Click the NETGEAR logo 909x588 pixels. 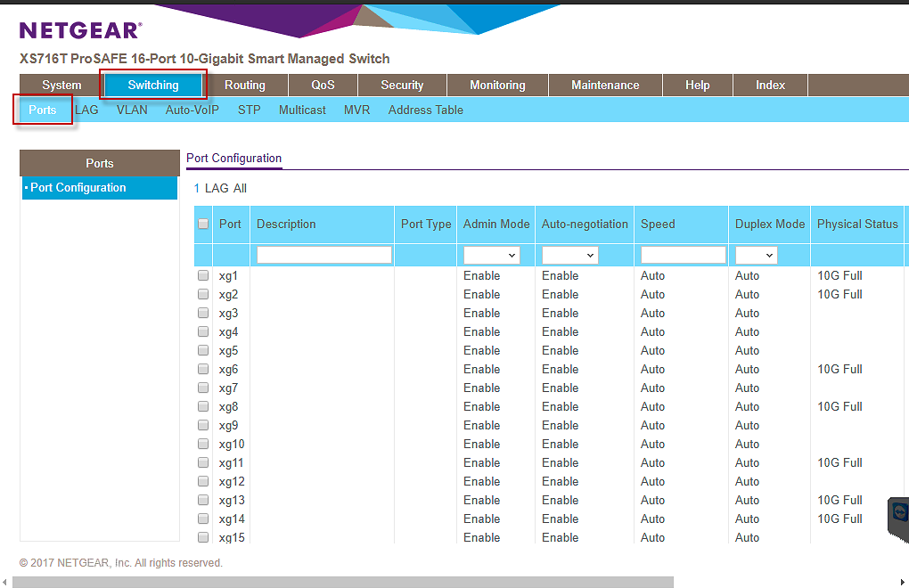tap(81, 30)
